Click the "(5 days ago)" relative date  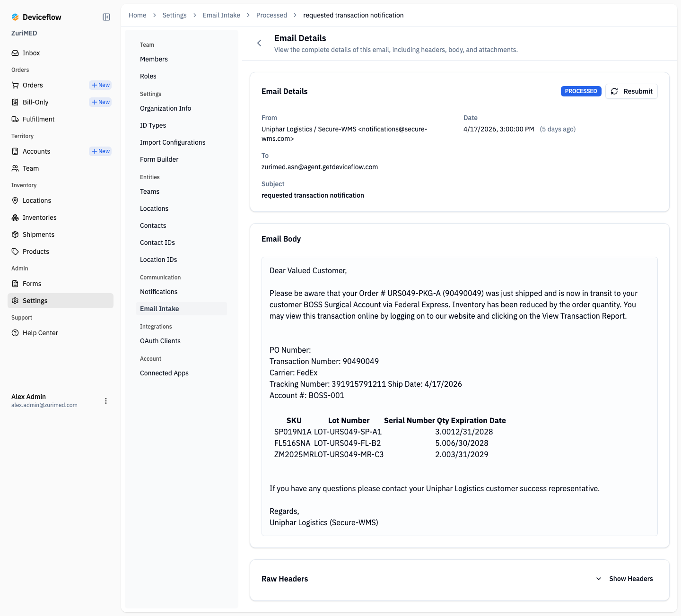558,129
